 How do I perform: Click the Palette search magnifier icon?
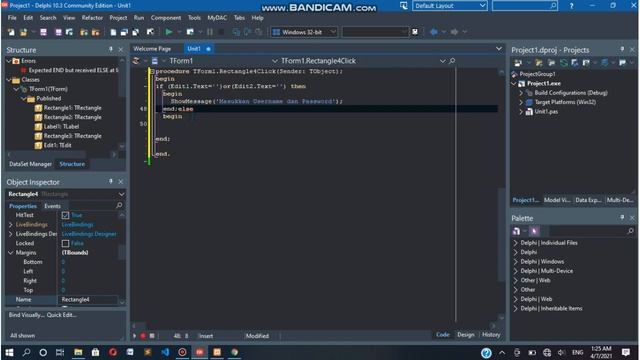(630, 231)
